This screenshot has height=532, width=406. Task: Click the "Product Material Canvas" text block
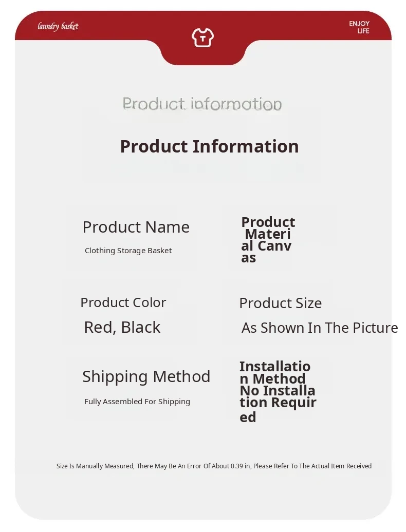pos(268,240)
